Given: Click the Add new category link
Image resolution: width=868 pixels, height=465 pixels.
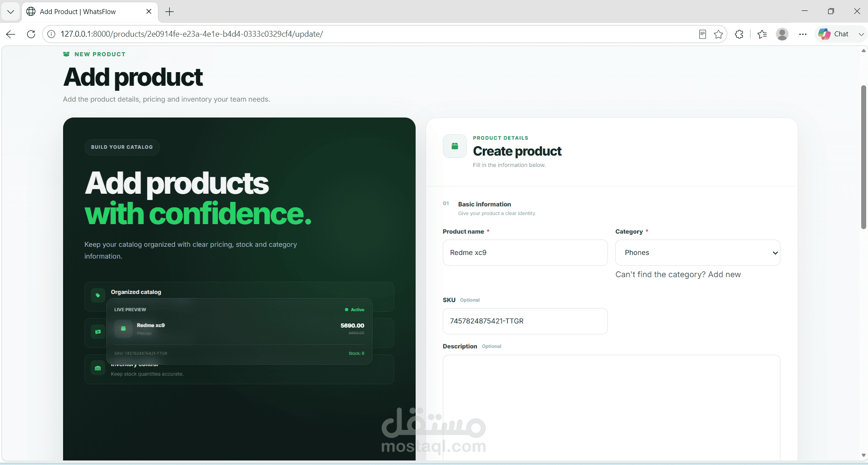Looking at the screenshot, I should (x=724, y=274).
